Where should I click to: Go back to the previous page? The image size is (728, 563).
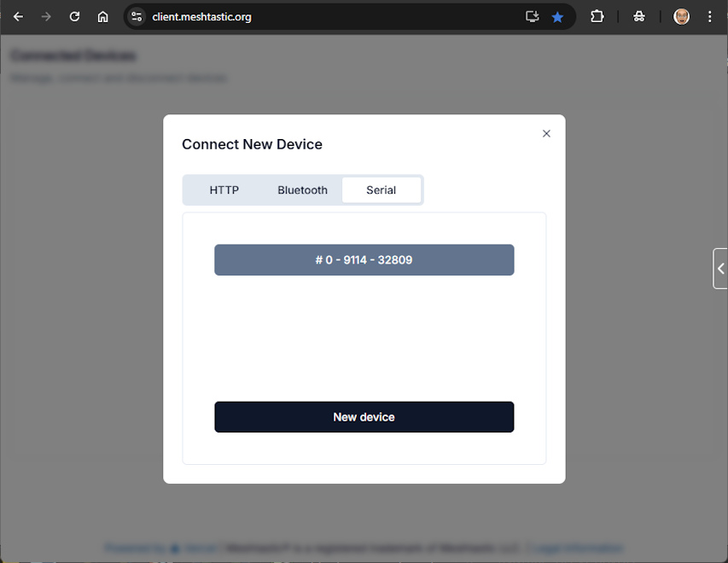point(18,17)
